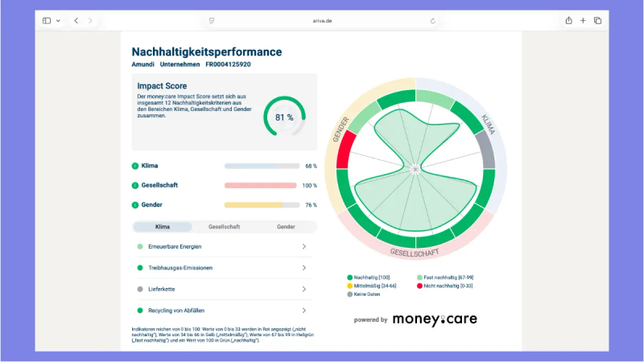The image size is (644, 362).
Task: Click the Klima info icon
Action: [135, 166]
